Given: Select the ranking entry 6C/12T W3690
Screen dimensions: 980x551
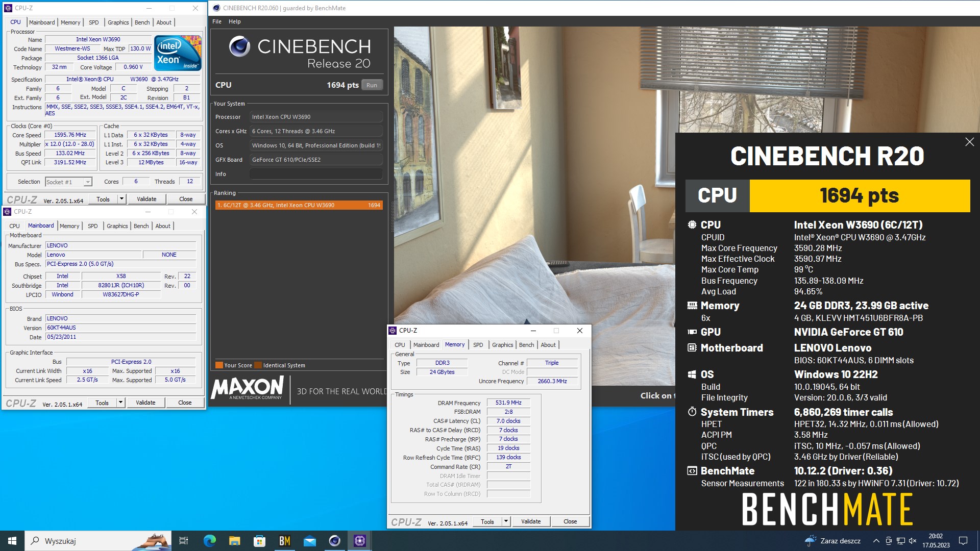Looking at the screenshot, I should 299,205.
